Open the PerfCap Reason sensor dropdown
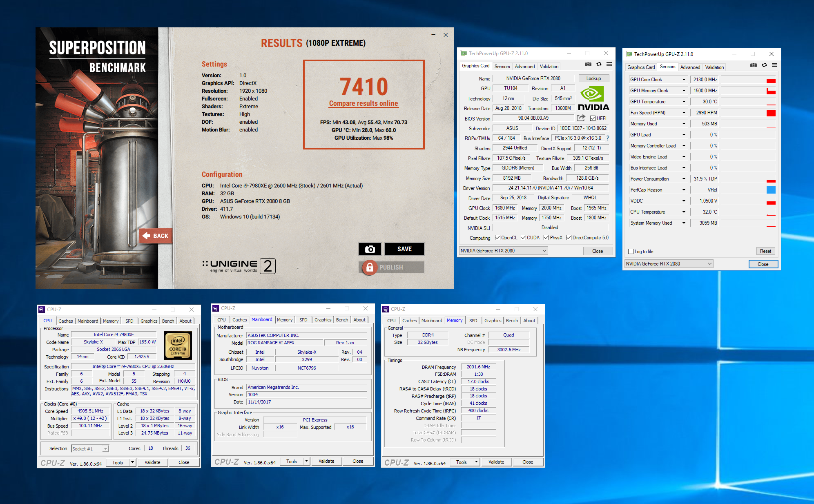814x504 pixels. pos(684,190)
